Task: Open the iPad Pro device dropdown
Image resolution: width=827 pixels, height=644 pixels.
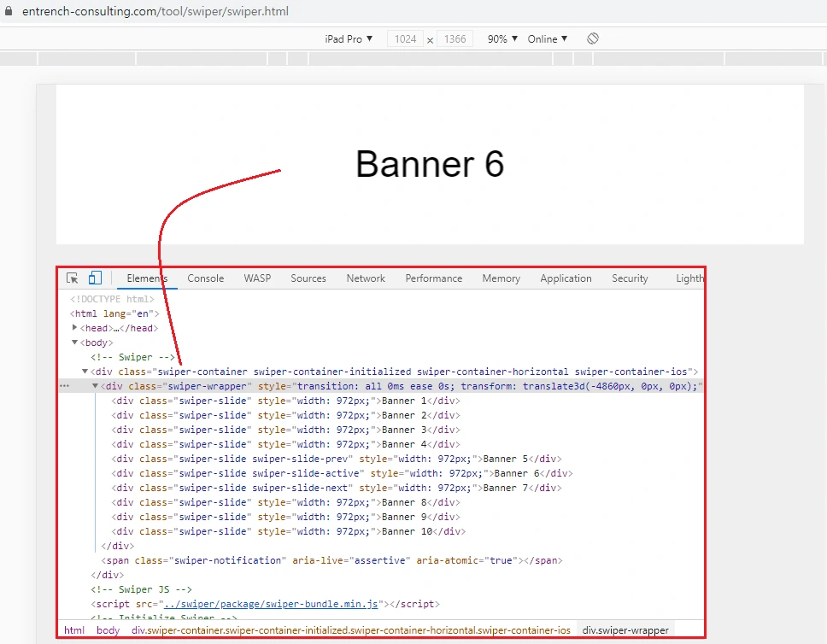Action: [x=349, y=39]
